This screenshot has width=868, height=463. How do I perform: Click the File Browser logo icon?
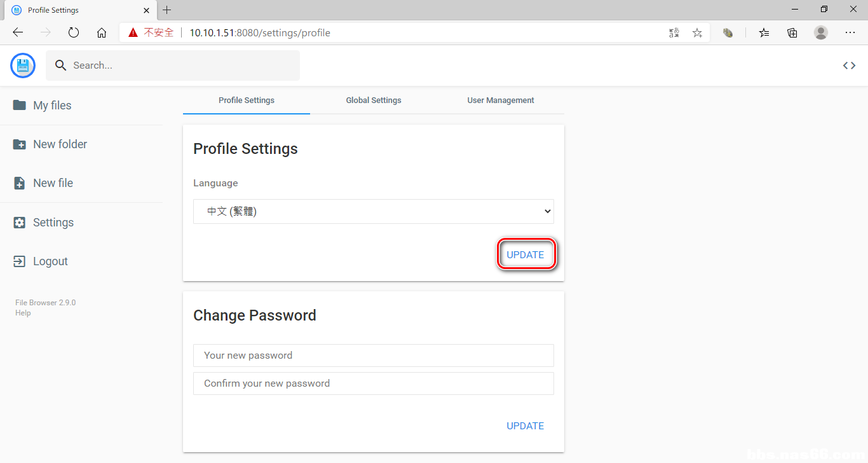click(23, 66)
